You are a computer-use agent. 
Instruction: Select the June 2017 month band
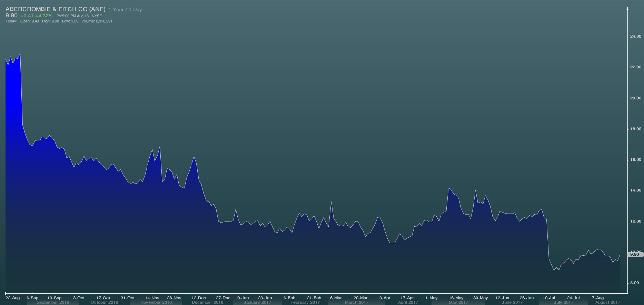pyautogui.click(x=512, y=302)
